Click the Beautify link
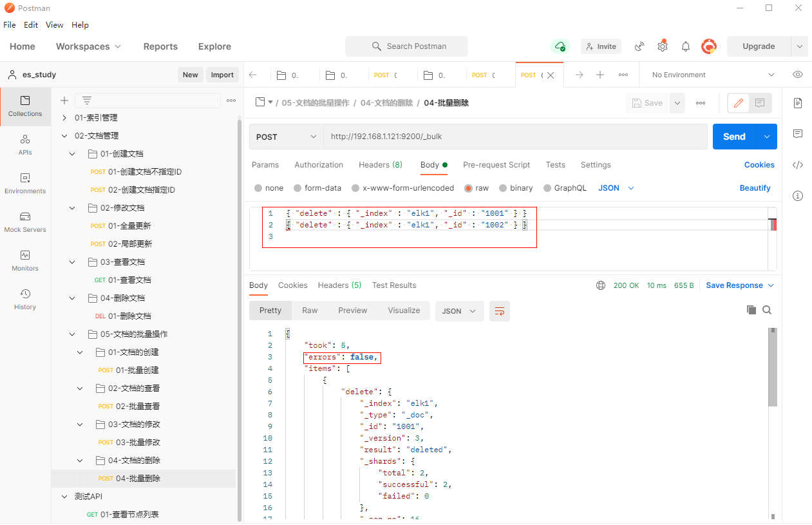 (755, 188)
